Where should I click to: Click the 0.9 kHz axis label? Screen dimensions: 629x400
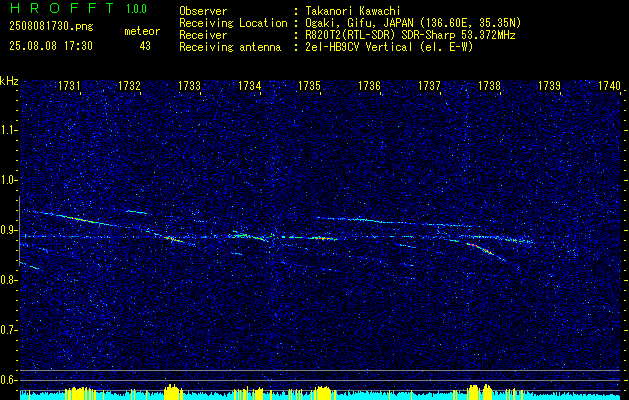(9, 230)
